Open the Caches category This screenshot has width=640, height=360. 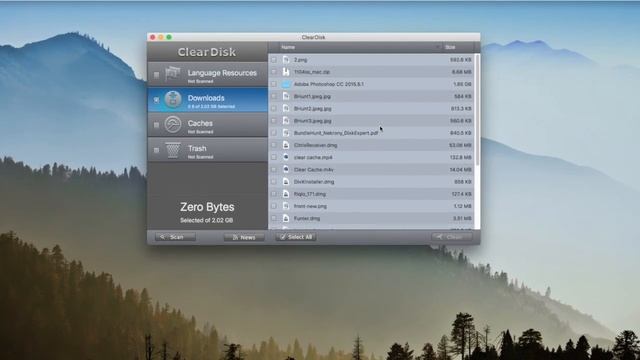point(207,125)
